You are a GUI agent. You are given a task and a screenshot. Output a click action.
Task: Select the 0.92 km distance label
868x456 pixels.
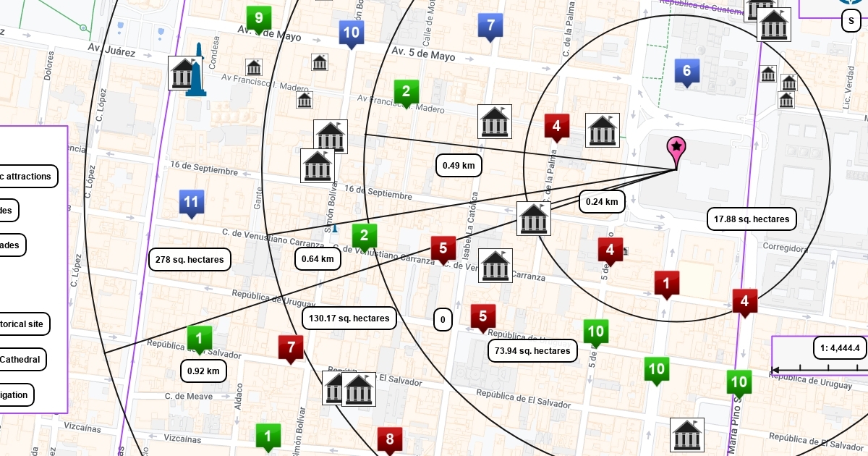pyautogui.click(x=203, y=371)
